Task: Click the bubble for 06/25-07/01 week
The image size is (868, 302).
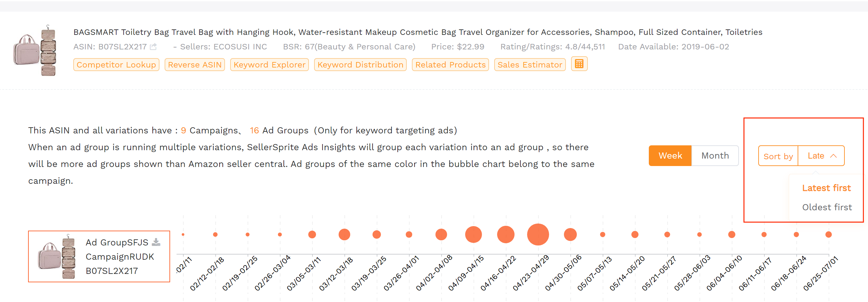Action: pyautogui.click(x=828, y=234)
